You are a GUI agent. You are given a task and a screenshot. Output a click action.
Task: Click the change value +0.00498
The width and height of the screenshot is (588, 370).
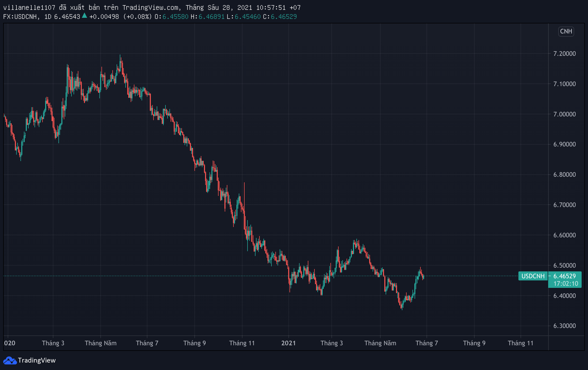pos(104,17)
